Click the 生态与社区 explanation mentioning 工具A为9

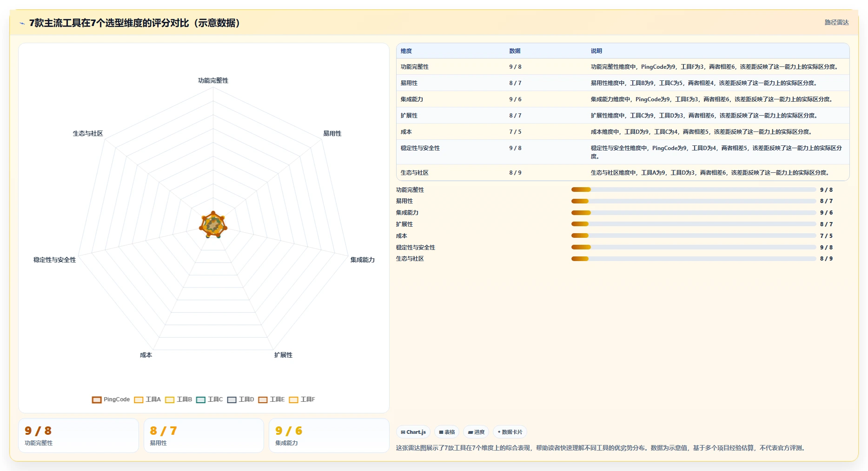click(x=710, y=173)
